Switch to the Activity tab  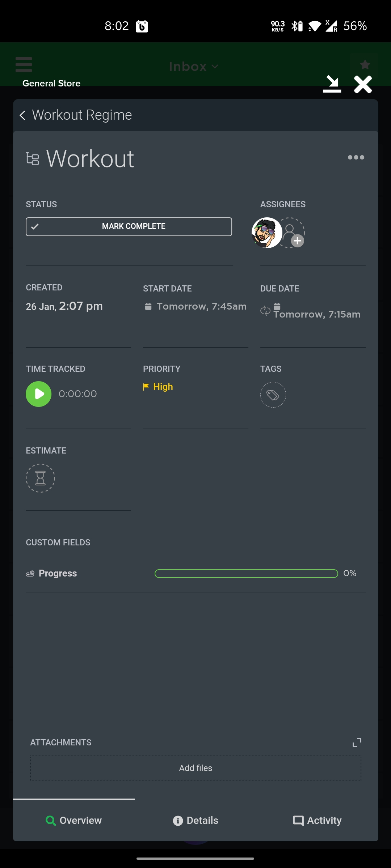317,820
